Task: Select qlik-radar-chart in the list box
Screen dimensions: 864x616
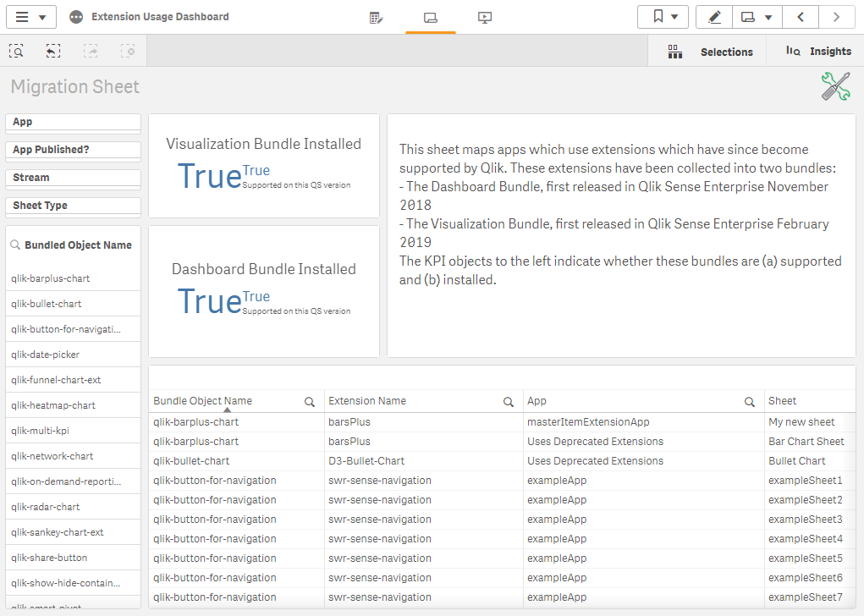Action: pyautogui.click(x=74, y=506)
